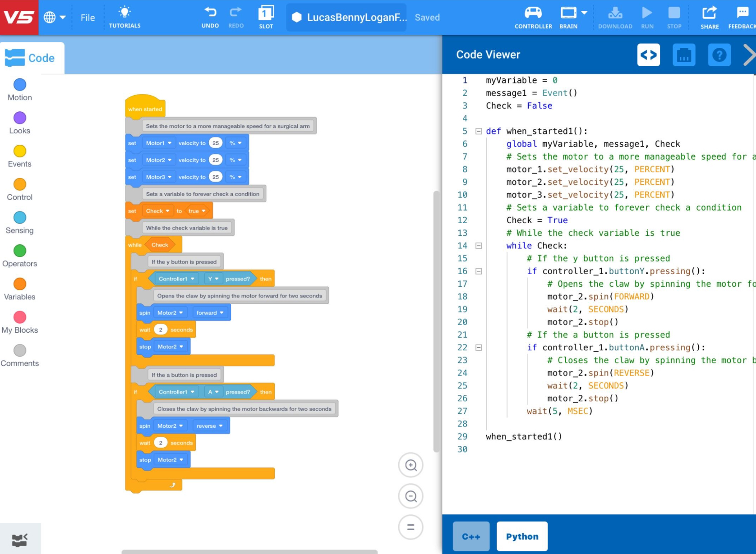This screenshot has width=756, height=554.
Task: Open the Feedback speech bubble icon
Action: (742, 12)
